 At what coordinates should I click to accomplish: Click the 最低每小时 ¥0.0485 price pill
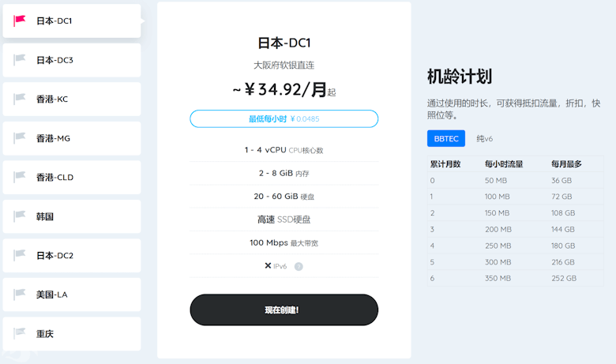click(284, 119)
